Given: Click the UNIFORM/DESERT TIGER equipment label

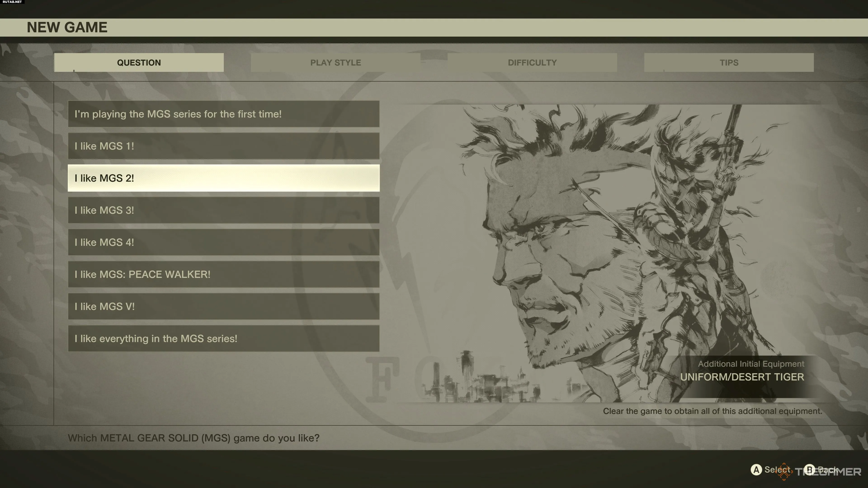Looking at the screenshot, I should [x=742, y=377].
